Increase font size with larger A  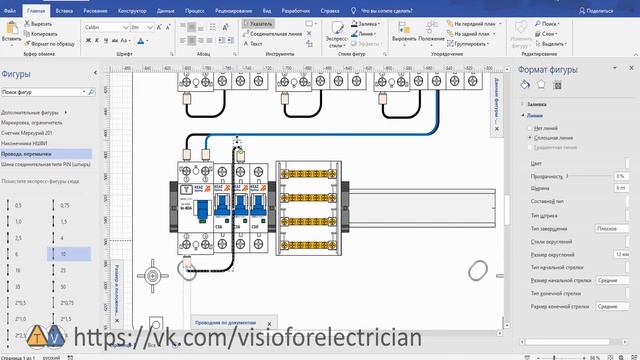[x=159, y=27]
